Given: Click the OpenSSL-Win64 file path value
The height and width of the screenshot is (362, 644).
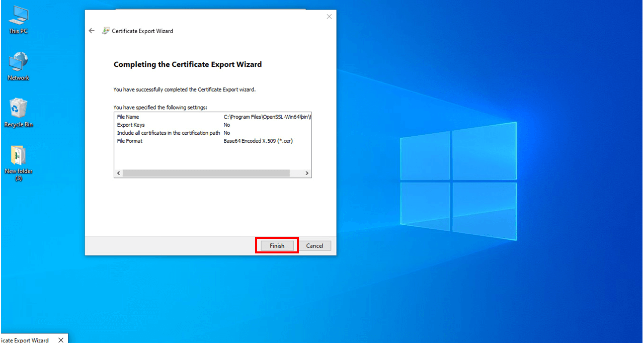Looking at the screenshot, I should click(267, 117).
